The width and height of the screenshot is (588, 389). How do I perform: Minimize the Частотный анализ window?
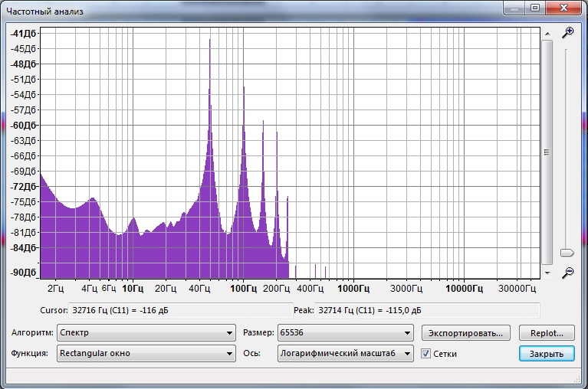point(514,8)
